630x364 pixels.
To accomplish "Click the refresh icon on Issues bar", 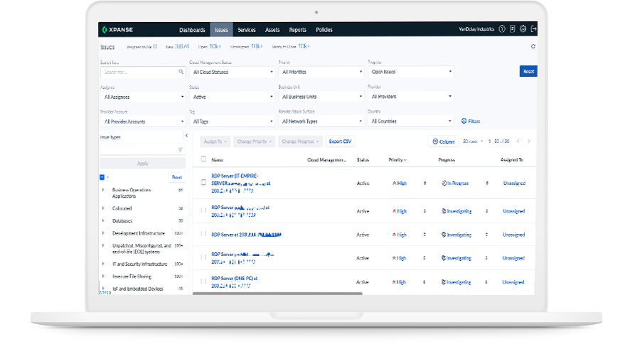I will [533, 46].
